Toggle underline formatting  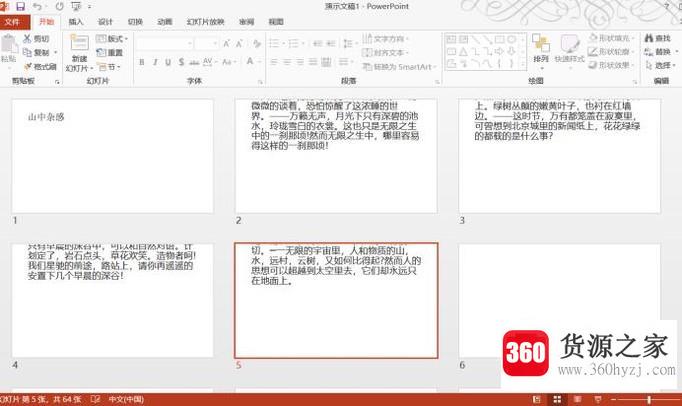(x=168, y=62)
